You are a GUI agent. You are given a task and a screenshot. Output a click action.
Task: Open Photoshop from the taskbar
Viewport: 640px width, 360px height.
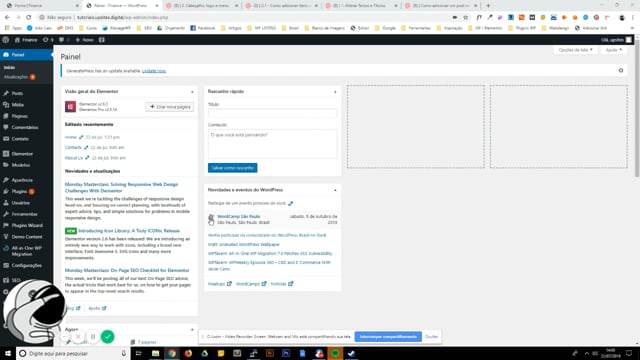(286, 353)
